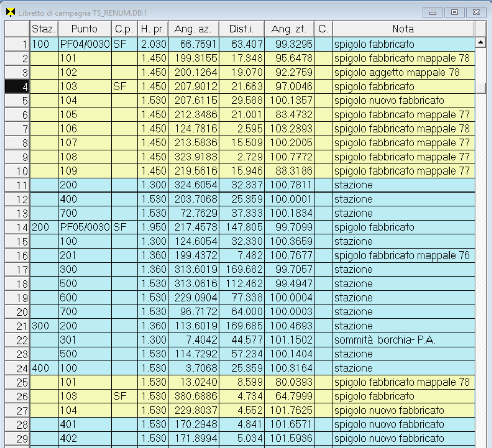
Task: Click prism height 1.950 cell
Action: point(153,227)
